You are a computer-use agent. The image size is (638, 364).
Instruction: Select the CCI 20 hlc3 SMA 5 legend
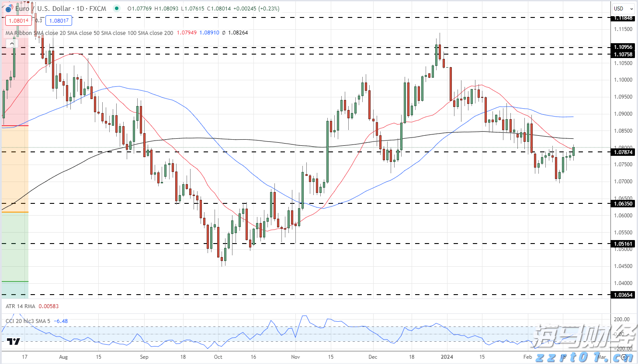click(28, 321)
